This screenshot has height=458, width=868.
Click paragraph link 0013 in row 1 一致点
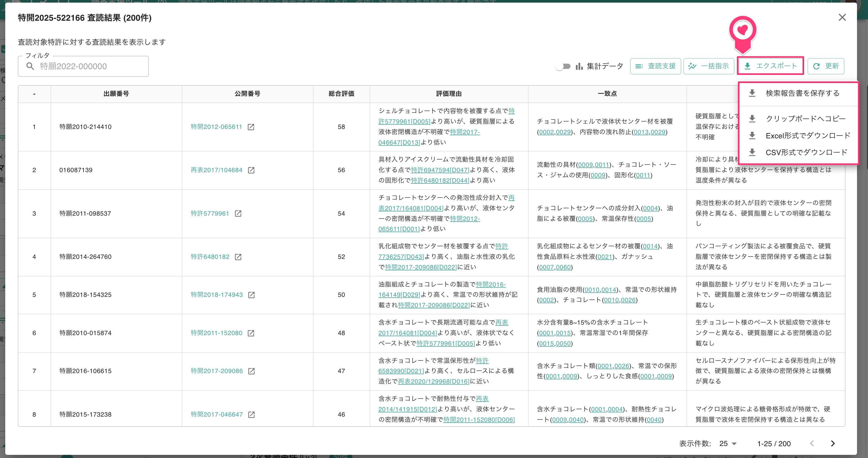click(641, 132)
